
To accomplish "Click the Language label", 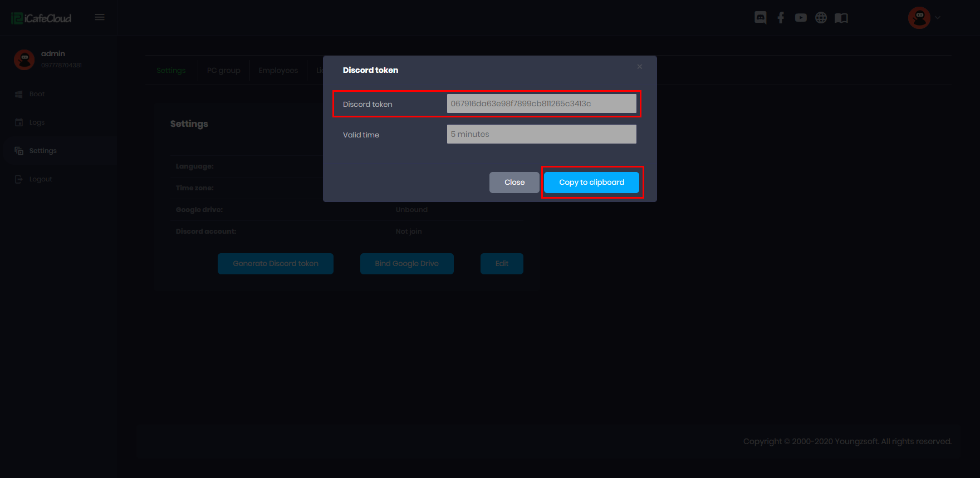I will pyautogui.click(x=195, y=166).
